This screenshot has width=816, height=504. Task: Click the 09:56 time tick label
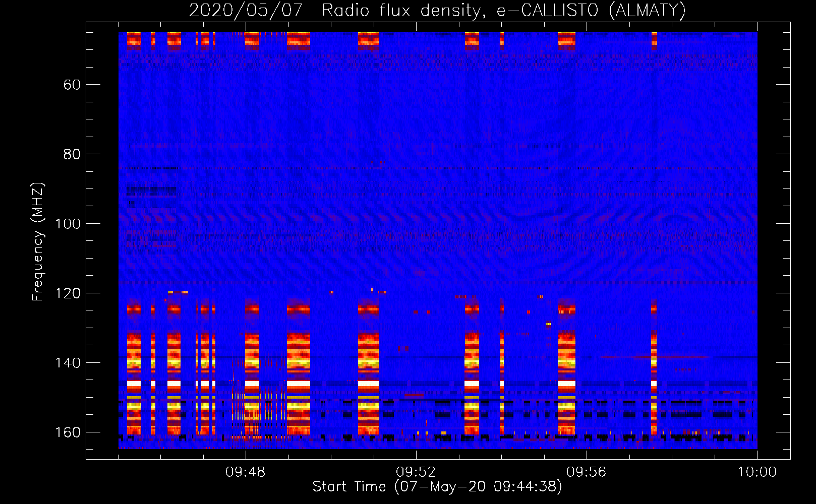tap(587, 472)
